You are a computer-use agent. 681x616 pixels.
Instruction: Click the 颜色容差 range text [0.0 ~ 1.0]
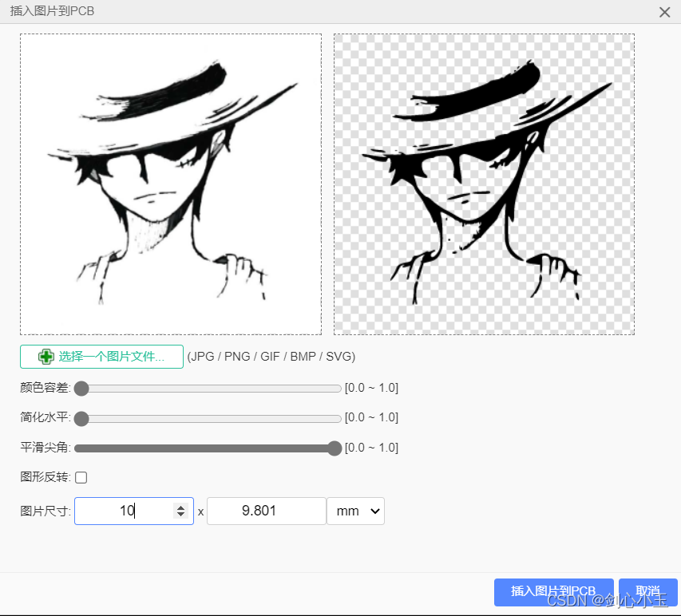[x=371, y=388]
